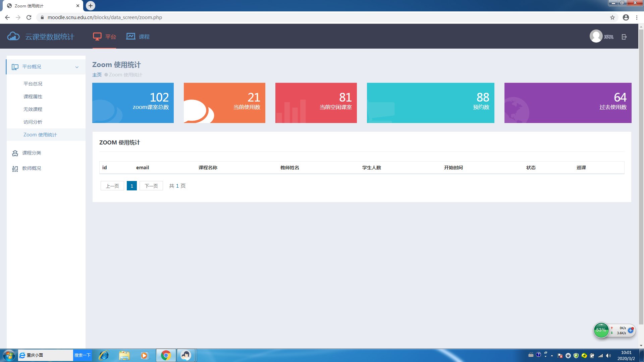
Task: Click the network signal tray icon
Action: [x=600, y=356]
